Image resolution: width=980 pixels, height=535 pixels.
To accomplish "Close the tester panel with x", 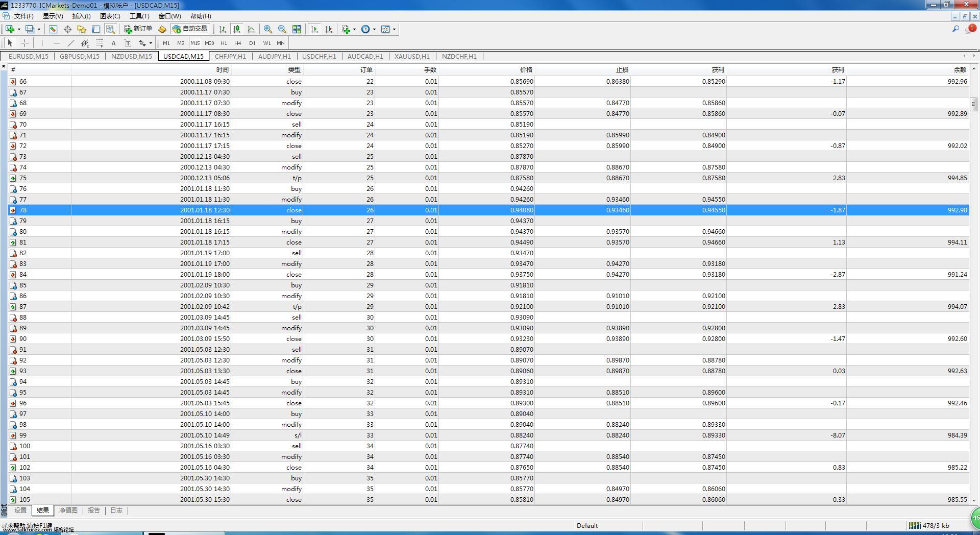I will 4,66.
